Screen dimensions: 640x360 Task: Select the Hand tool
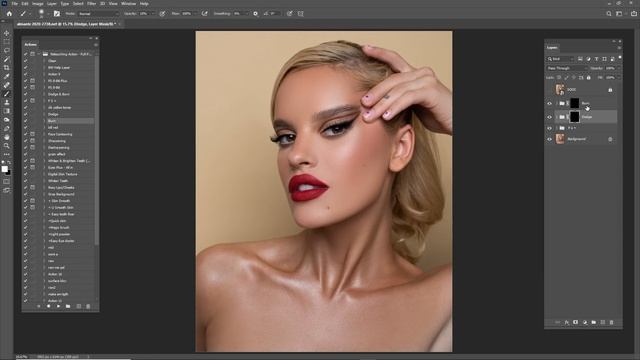(x=7, y=137)
